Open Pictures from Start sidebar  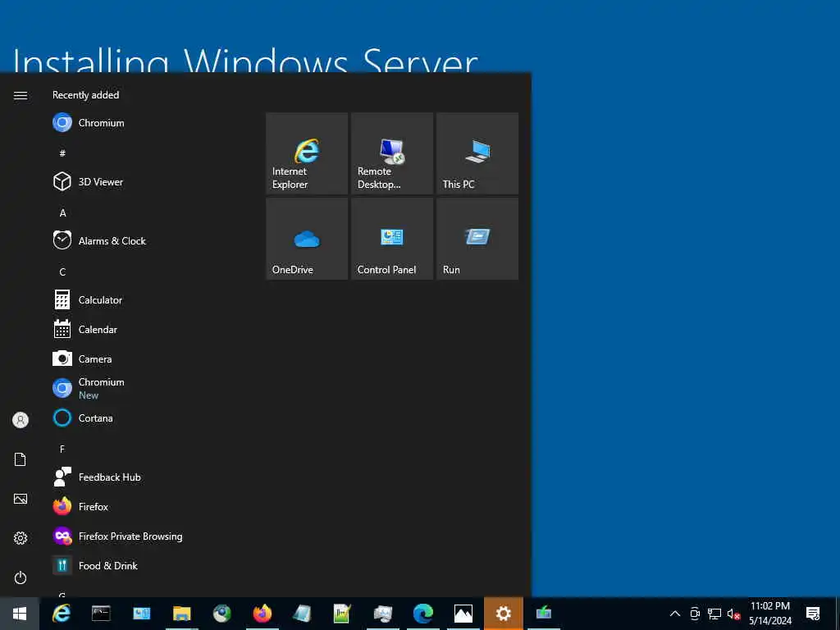(21, 499)
